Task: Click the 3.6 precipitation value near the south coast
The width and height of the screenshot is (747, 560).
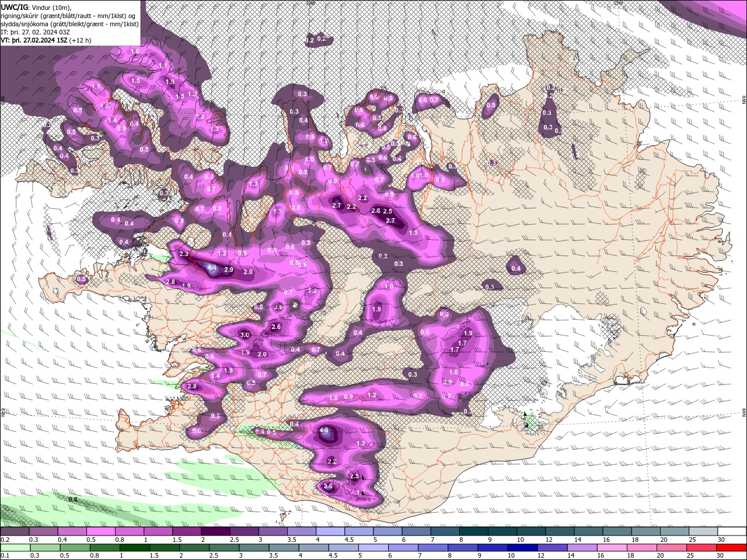Action: pyautogui.click(x=327, y=486)
